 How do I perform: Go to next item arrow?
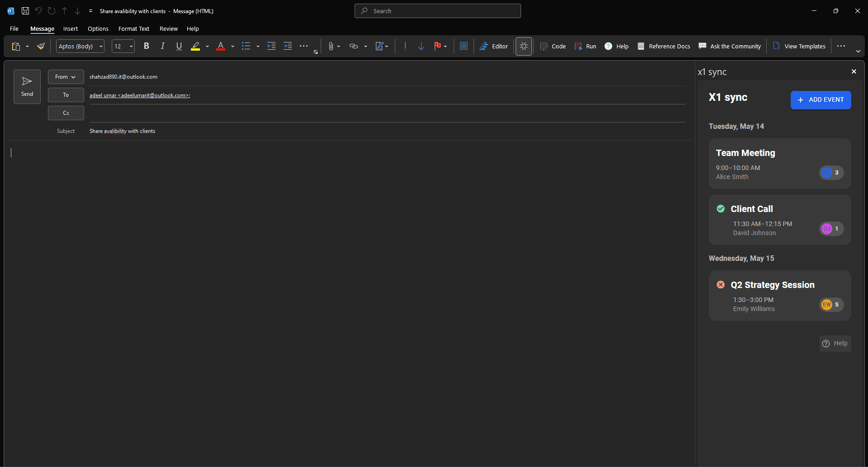click(78, 11)
